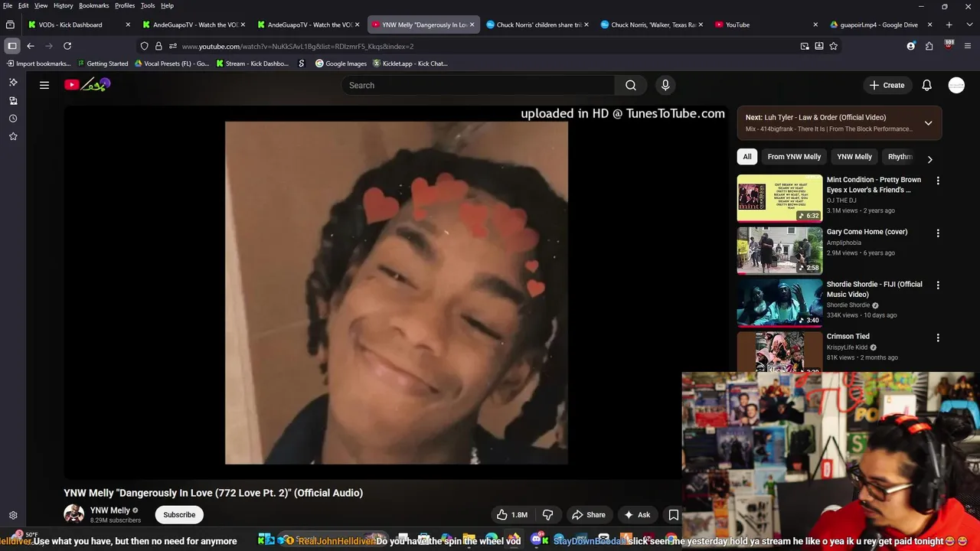Click the Ask button

pyautogui.click(x=637, y=515)
